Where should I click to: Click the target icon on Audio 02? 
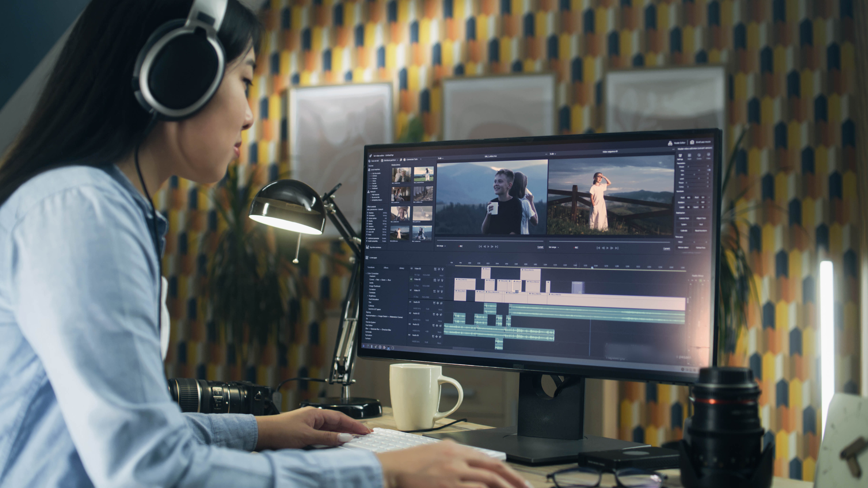point(437,314)
